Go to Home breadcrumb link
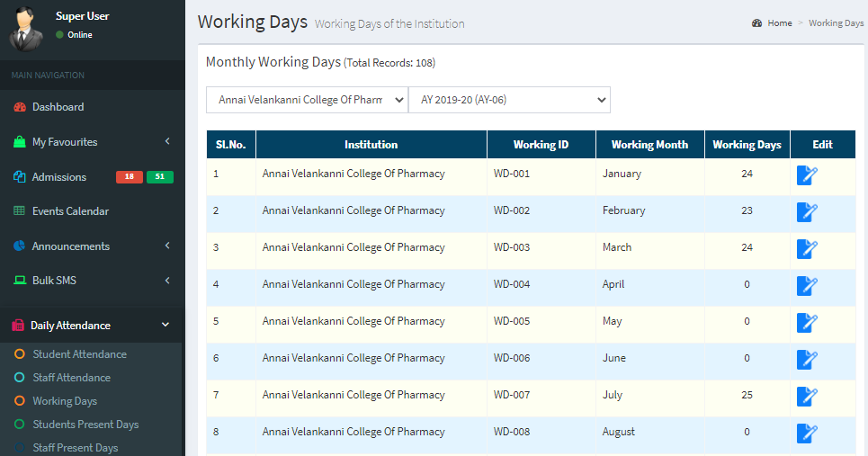 [780, 23]
